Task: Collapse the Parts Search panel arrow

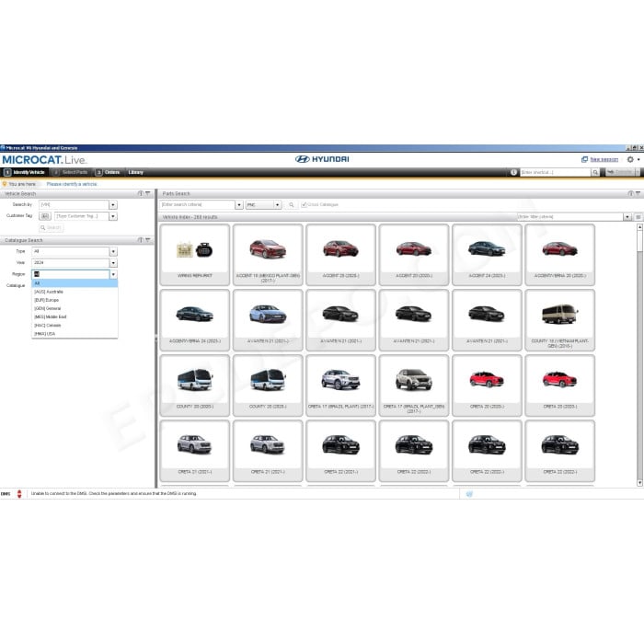Action: click(638, 193)
